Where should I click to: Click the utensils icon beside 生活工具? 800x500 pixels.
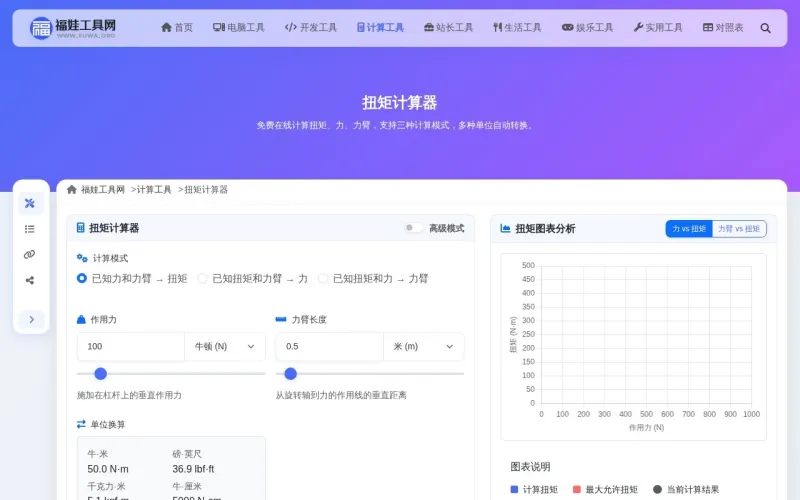(497, 28)
